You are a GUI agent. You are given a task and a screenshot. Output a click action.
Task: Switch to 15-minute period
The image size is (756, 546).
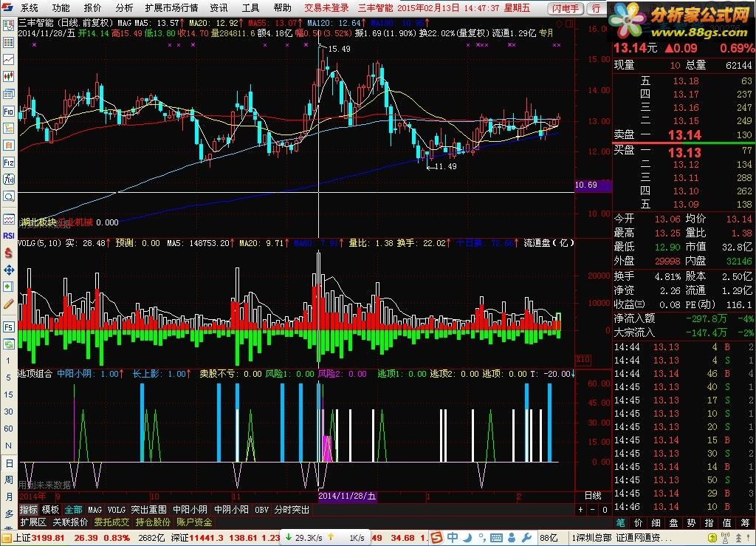tap(8, 395)
